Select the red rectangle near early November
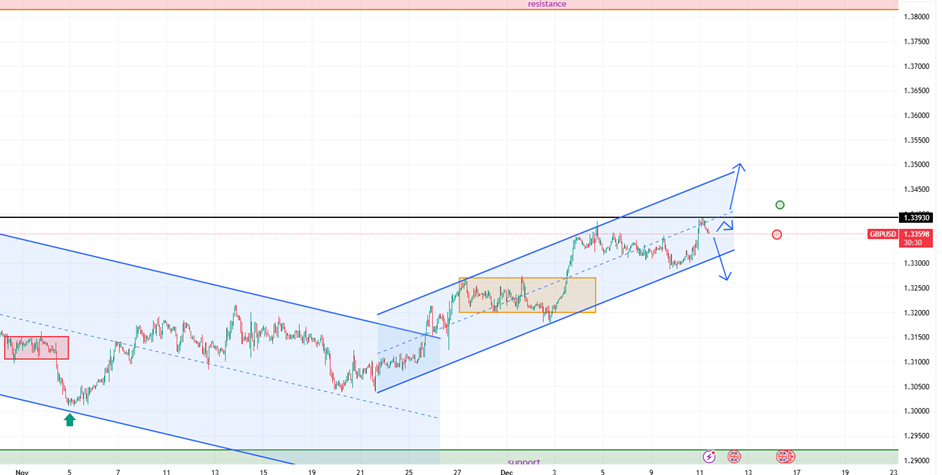Screen dimensions: 942x475 click(36, 347)
